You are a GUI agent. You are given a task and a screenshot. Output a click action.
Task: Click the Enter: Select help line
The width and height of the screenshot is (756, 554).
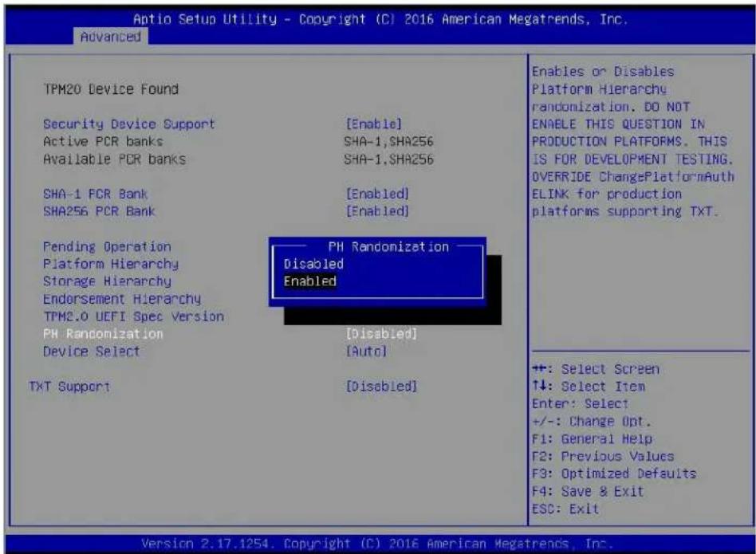point(581,404)
